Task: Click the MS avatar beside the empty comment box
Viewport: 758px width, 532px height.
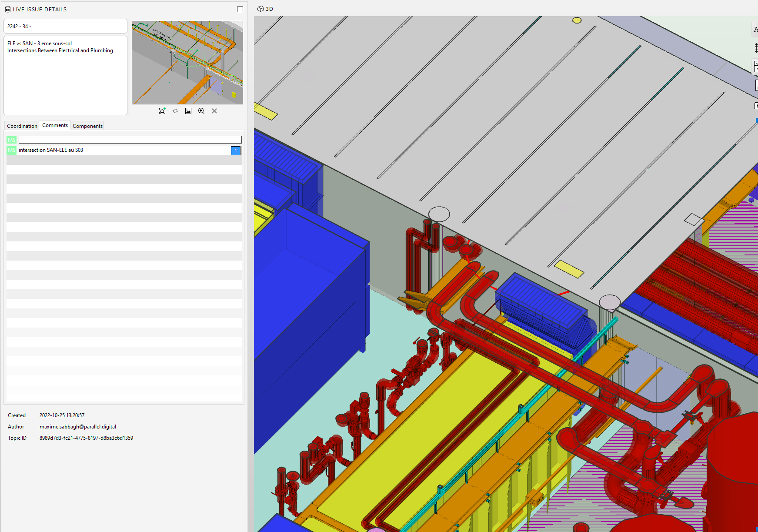Action: 11,140
